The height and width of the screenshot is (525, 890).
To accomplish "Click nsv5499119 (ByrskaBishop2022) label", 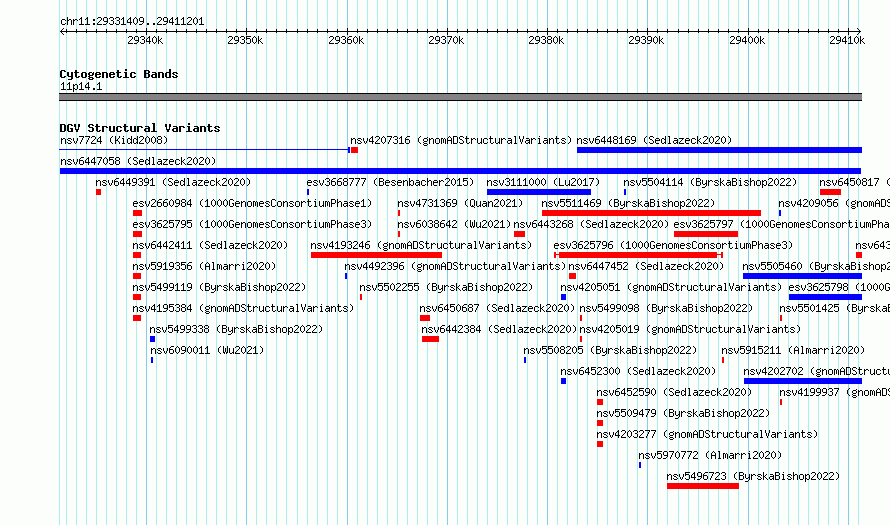I will pos(219,287).
